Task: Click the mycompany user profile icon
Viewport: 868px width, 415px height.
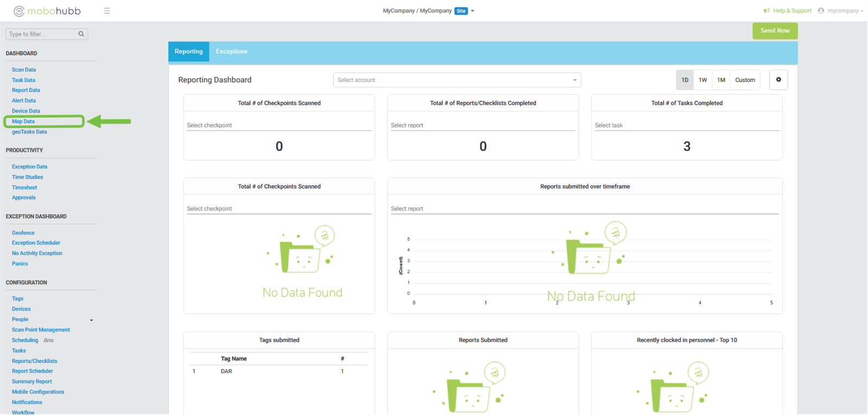Action: tap(821, 11)
